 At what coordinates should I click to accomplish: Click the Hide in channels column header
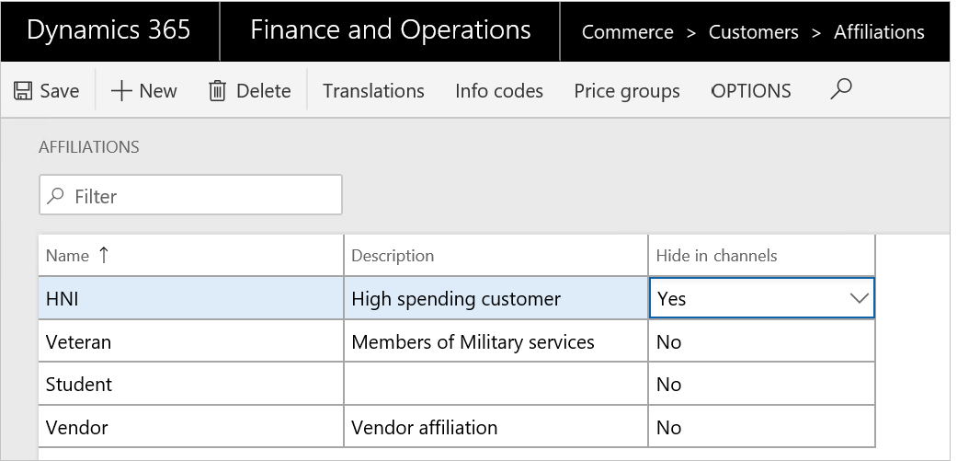pyautogui.click(x=716, y=255)
